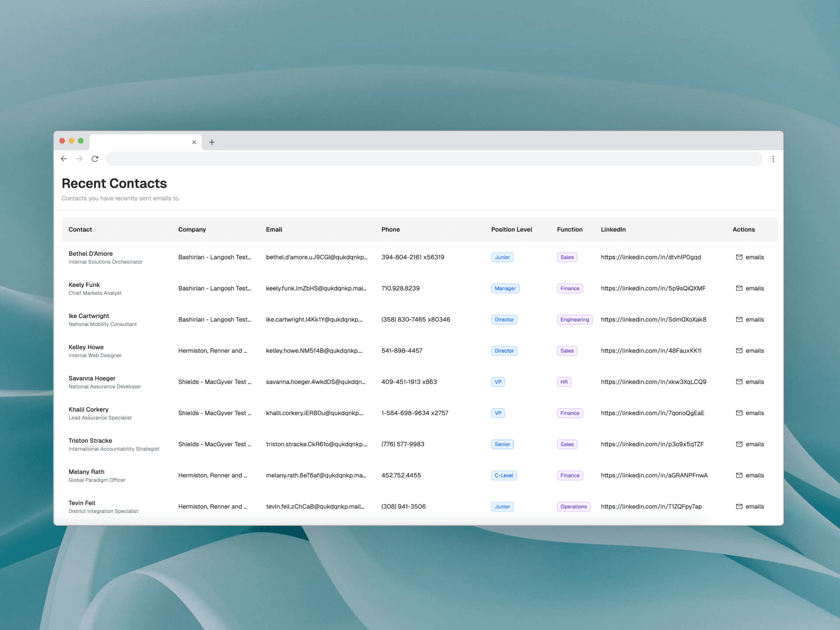The width and height of the screenshot is (840, 630).
Task: Open the browser three-dot menu
Action: pos(773,159)
